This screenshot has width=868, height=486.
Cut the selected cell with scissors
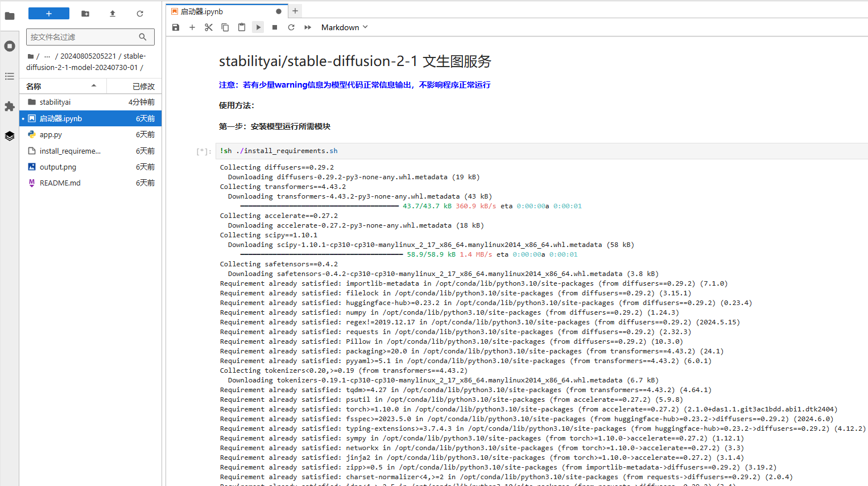tap(209, 27)
